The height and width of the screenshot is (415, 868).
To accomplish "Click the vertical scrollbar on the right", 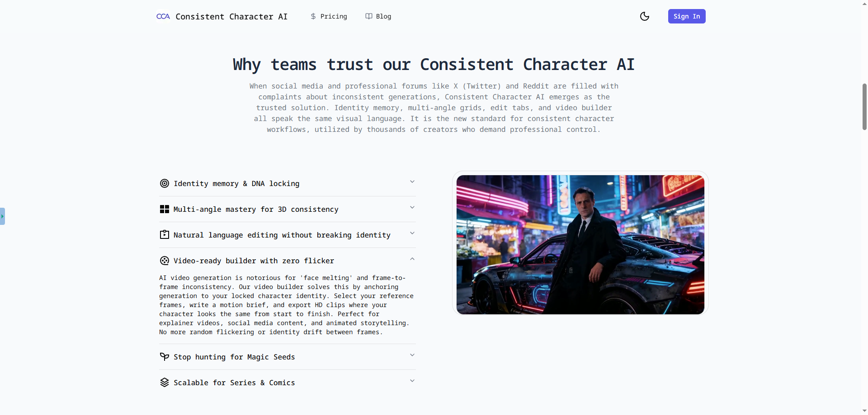I will click(x=863, y=107).
